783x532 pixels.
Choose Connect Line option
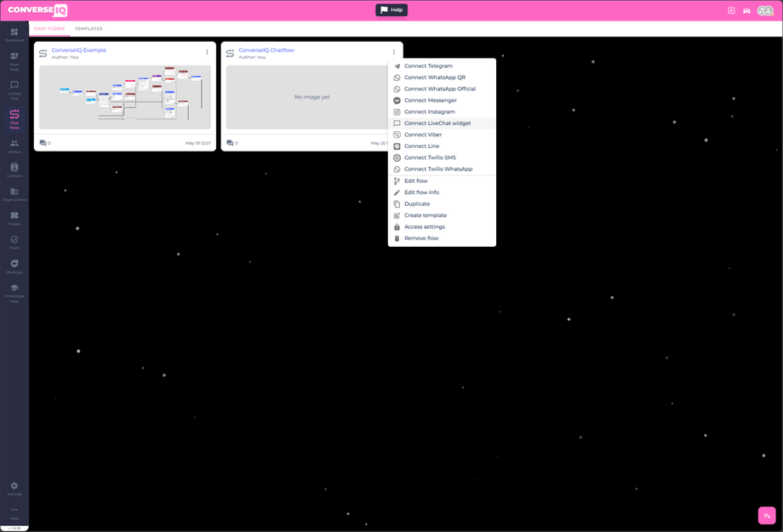(x=442, y=146)
